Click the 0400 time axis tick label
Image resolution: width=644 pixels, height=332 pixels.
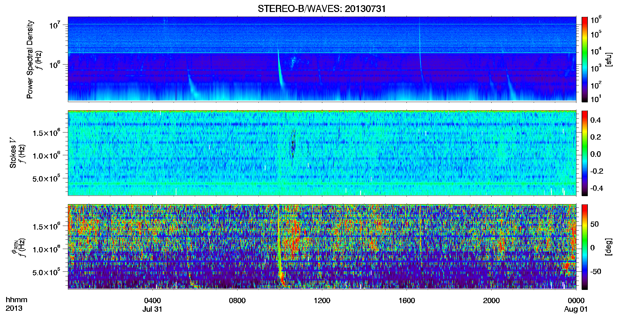point(152,300)
